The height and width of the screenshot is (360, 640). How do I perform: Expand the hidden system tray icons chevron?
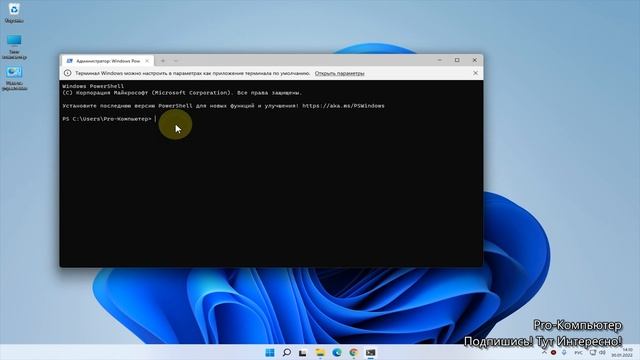click(544, 352)
